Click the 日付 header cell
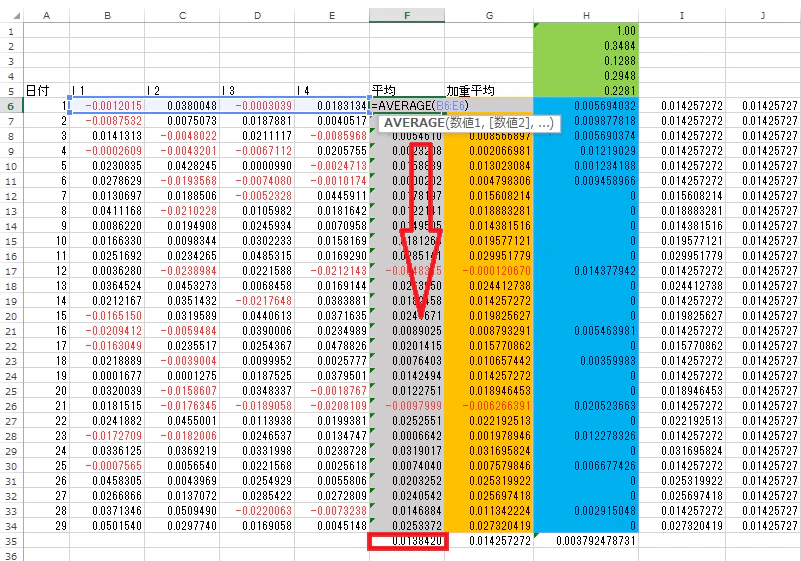The image size is (801, 561). (x=46, y=91)
